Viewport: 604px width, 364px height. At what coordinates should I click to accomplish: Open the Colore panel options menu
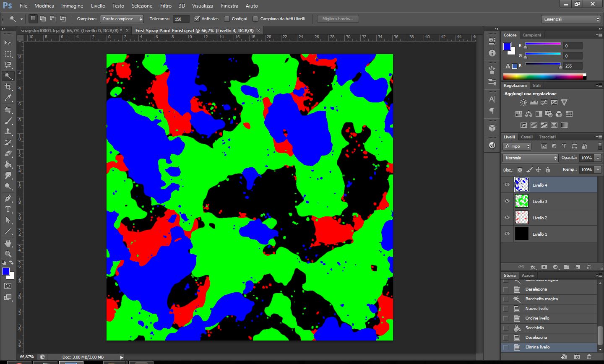pos(599,35)
